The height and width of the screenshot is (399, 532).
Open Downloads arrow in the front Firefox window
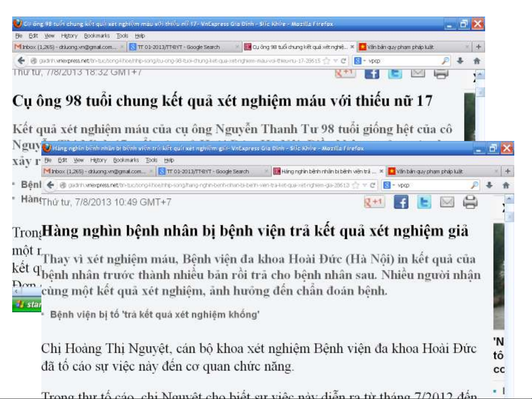point(489,185)
